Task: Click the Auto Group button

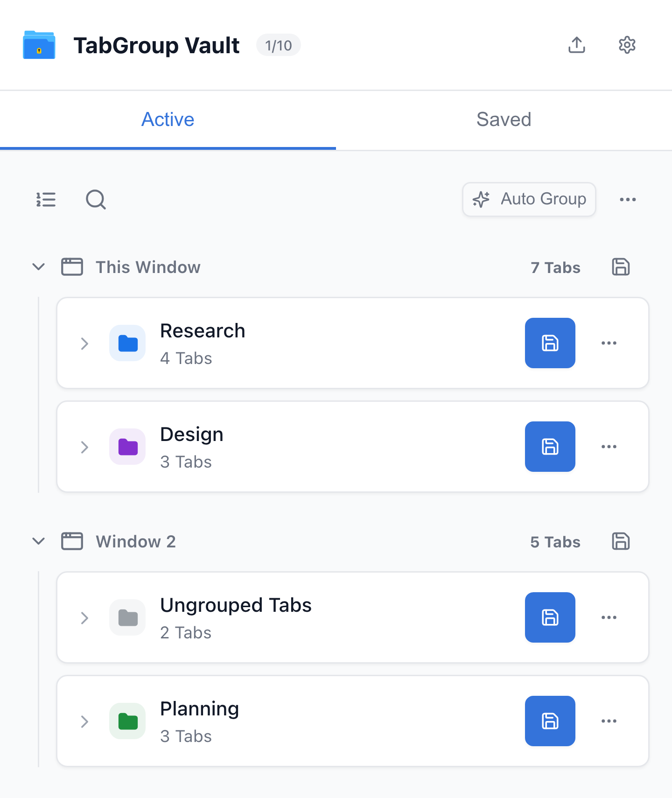Action: click(529, 199)
